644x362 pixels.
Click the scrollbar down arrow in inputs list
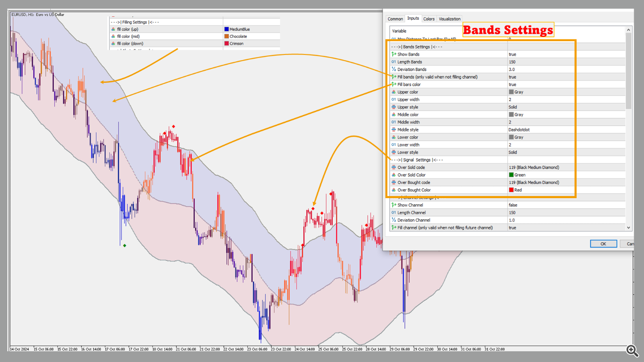pyautogui.click(x=629, y=228)
